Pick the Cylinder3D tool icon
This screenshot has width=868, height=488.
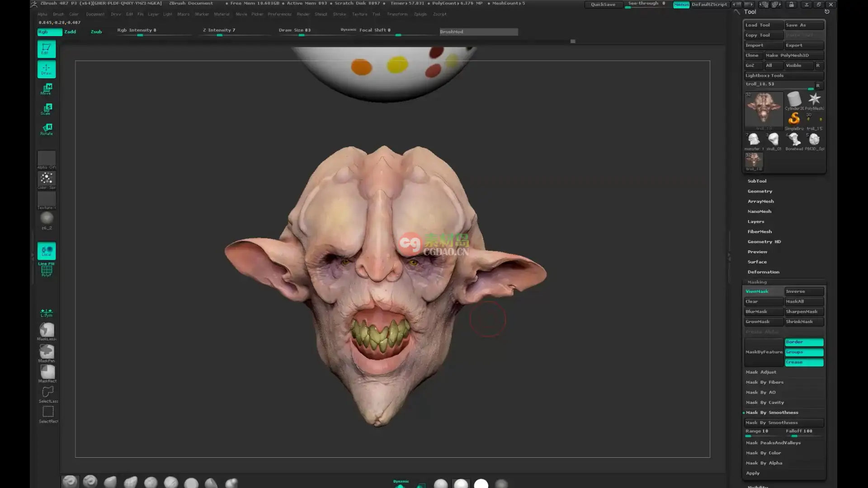tap(794, 101)
